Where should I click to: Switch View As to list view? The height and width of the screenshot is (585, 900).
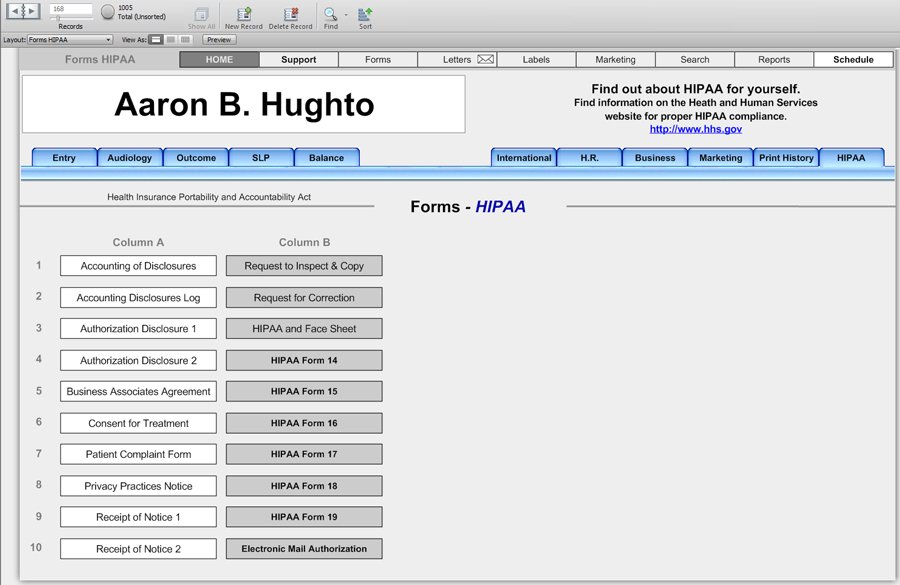171,40
